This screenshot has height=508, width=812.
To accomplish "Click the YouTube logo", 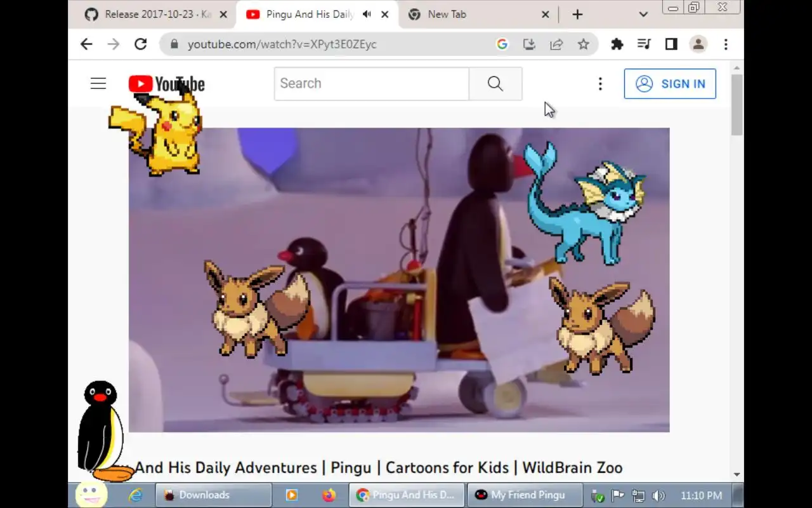I will click(166, 84).
